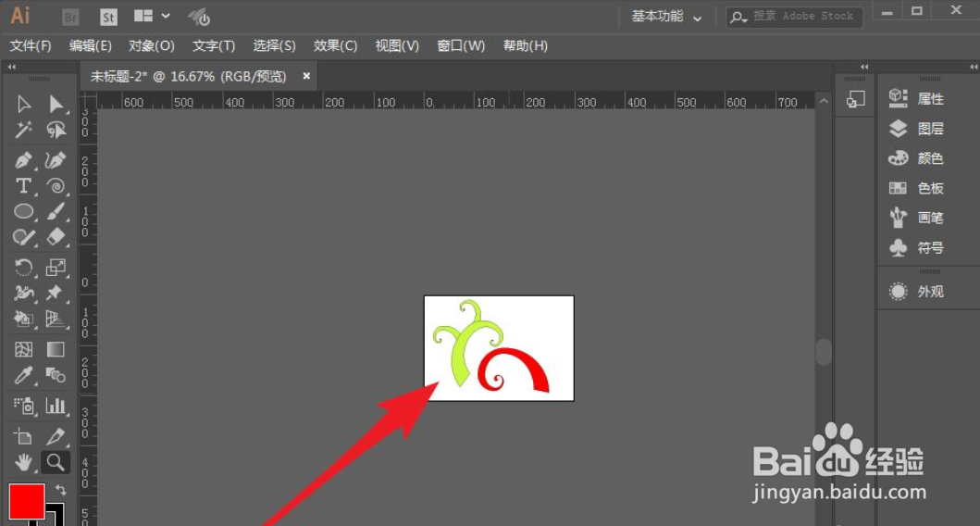This screenshot has width=980, height=526.
Task: Open the 色板 panel
Action: click(917, 188)
